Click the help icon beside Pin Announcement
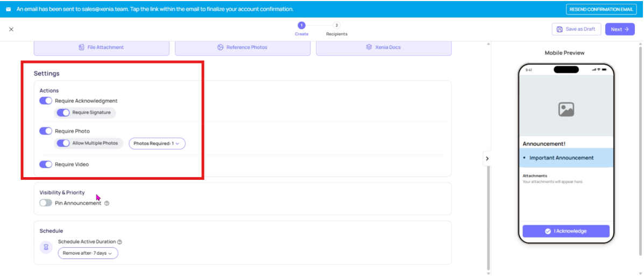The height and width of the screenshot is (280, 644). pyautogui.click(x=107, y=204)
